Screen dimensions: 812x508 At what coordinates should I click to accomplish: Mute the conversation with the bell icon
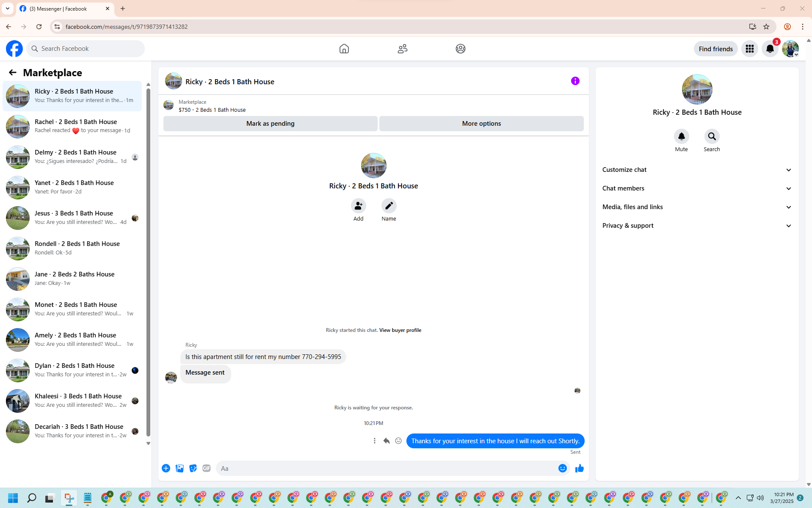[x=682, y=136]
